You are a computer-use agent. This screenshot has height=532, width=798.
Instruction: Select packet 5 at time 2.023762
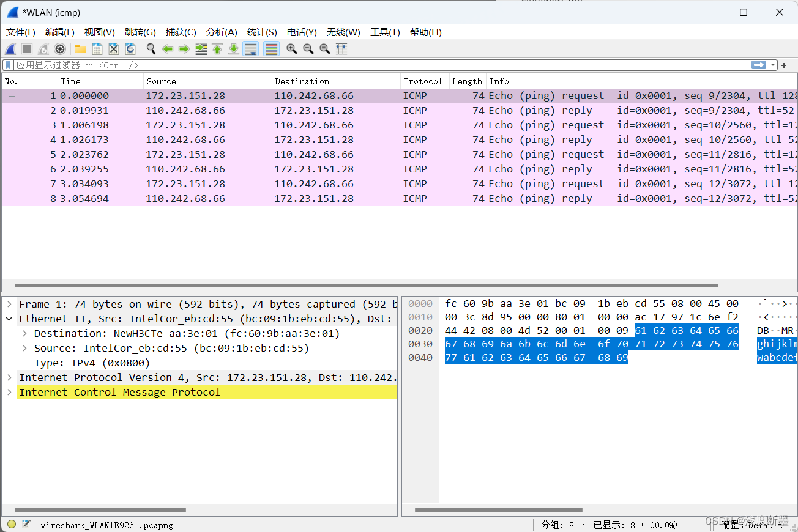pyautogui.click(x=399, y=155)
